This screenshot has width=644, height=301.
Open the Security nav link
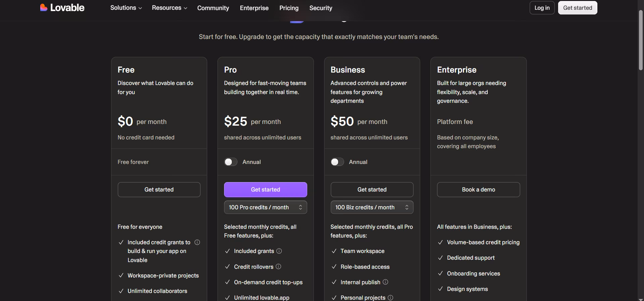click(321, 8)
